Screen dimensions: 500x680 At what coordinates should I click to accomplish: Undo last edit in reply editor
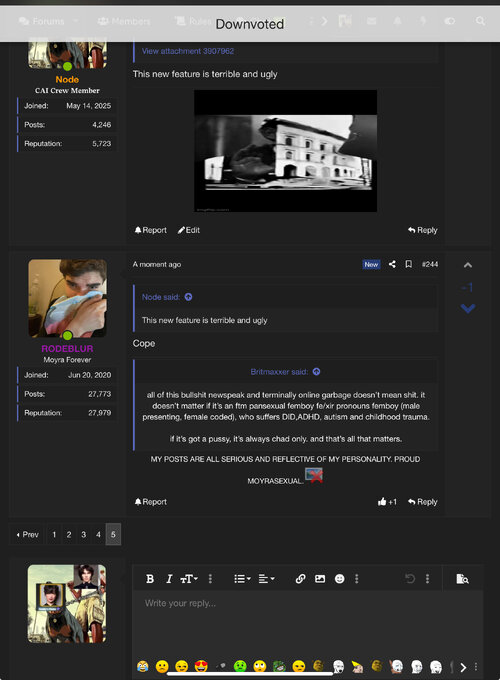pyautogui.click(x=410, y=579)
